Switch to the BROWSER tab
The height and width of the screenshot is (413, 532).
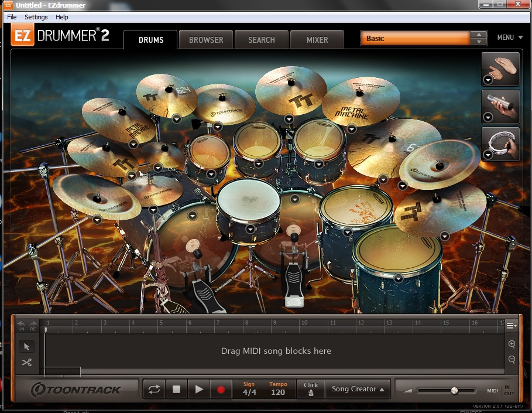click(x=206, y=40)
